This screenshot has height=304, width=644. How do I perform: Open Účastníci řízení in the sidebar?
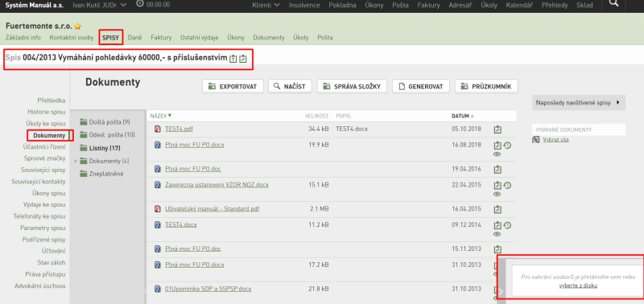click(44, 146)
